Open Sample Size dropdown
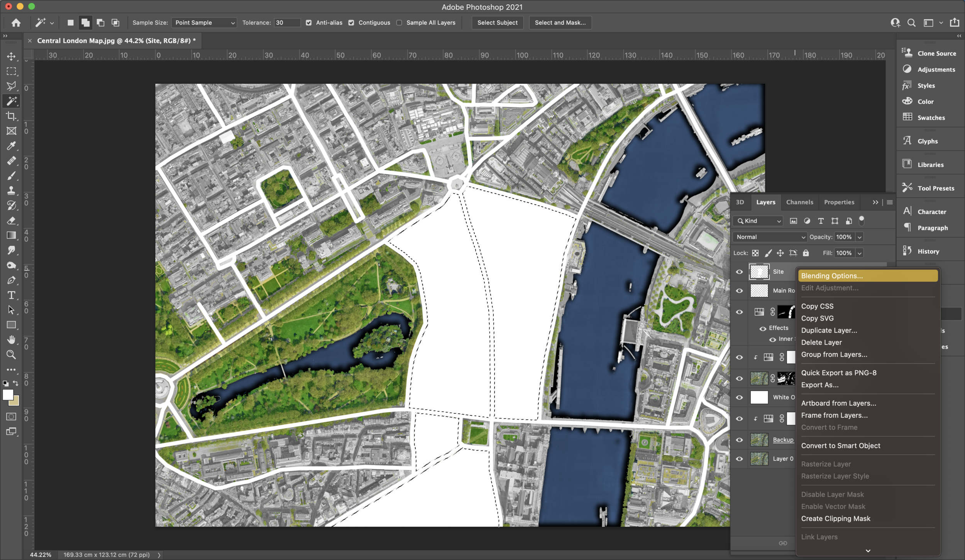 [x=204, y=23]
